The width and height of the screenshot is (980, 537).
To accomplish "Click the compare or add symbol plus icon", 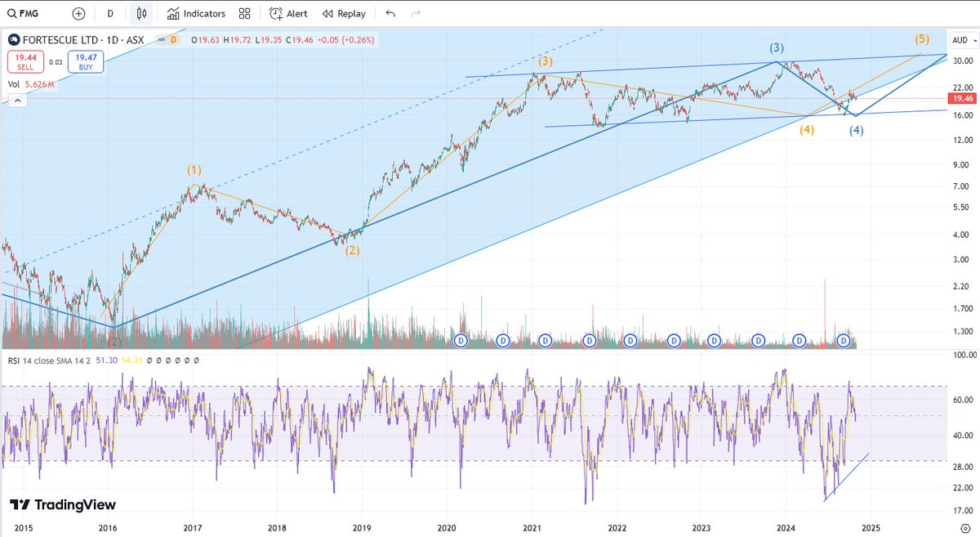I will coord(78,13).
